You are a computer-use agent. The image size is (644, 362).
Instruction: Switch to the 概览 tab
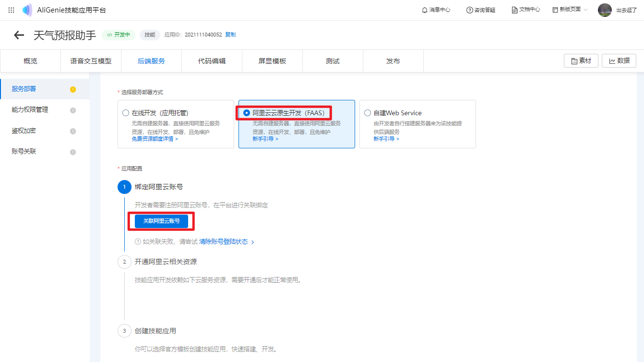tap(30, 61)
